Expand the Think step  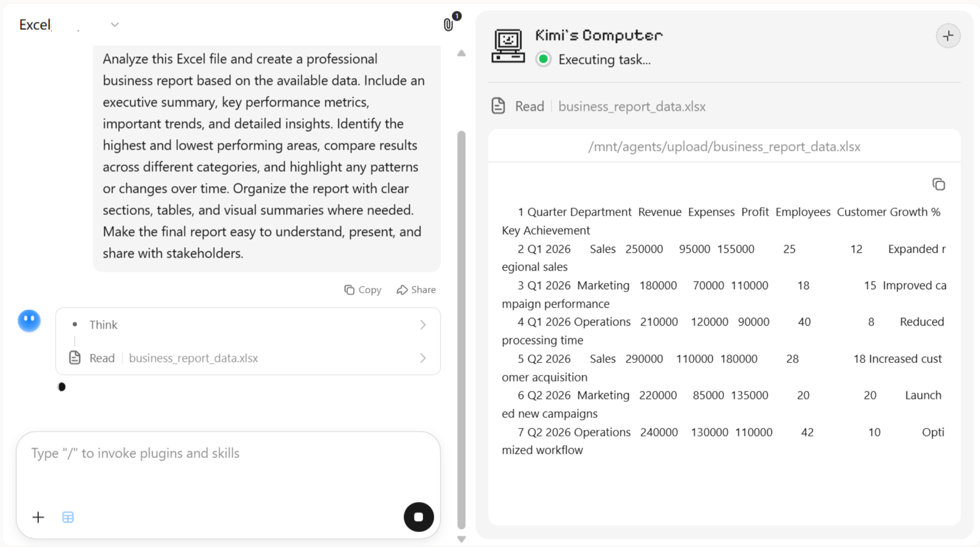248,325
